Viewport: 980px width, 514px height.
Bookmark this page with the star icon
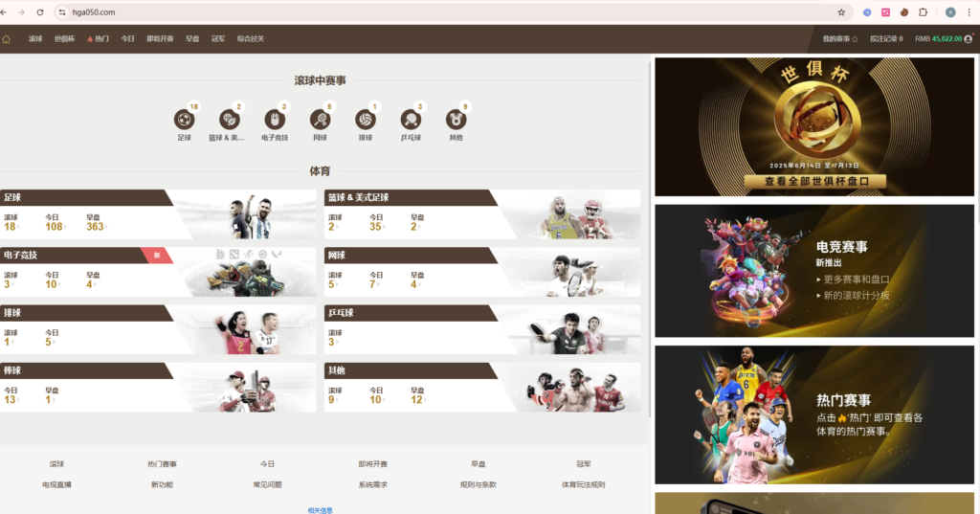coord(841,12)
